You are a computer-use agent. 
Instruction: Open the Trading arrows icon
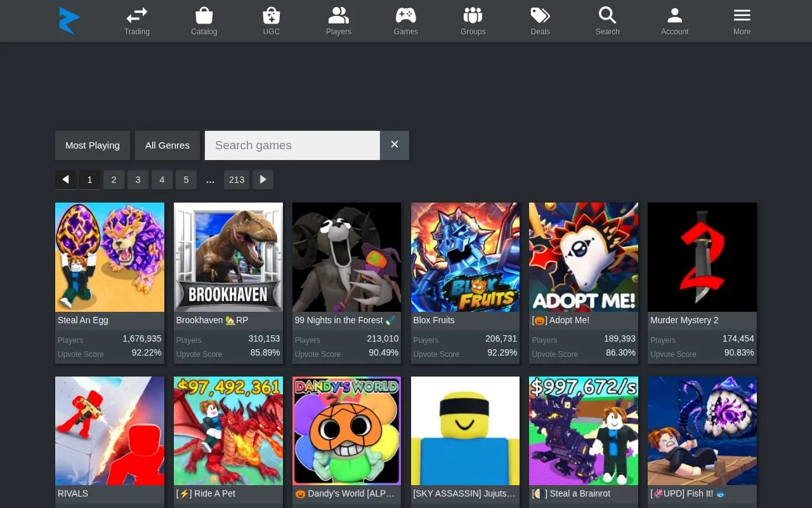point(137,15)
